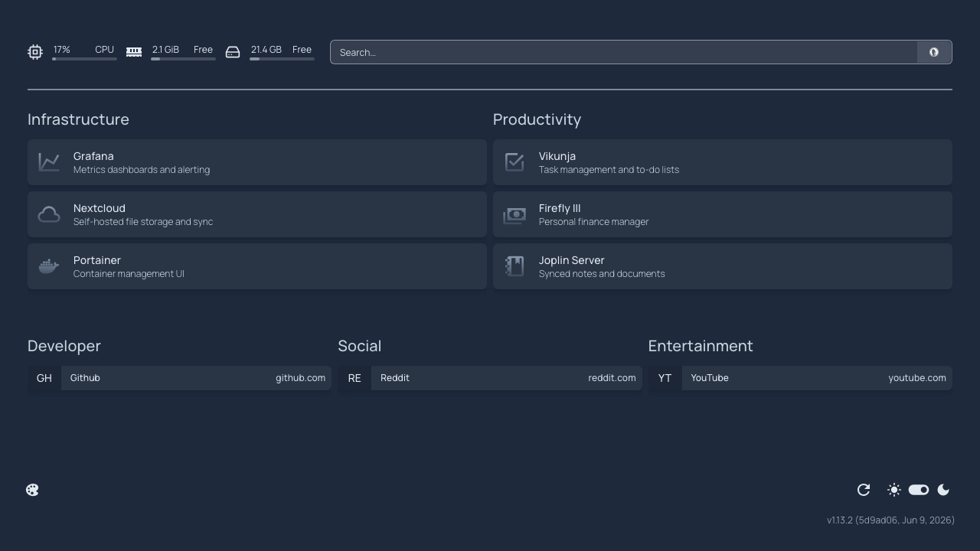Open the Nextcloud service title
This screenshot has width=980, height=551.
pos(100,208)
